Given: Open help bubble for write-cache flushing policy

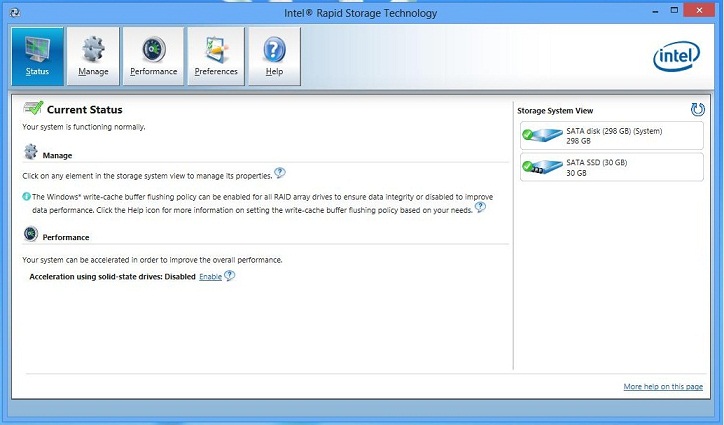Looking at the screenshot, I should pyautogui.click(x=480, y=207).
